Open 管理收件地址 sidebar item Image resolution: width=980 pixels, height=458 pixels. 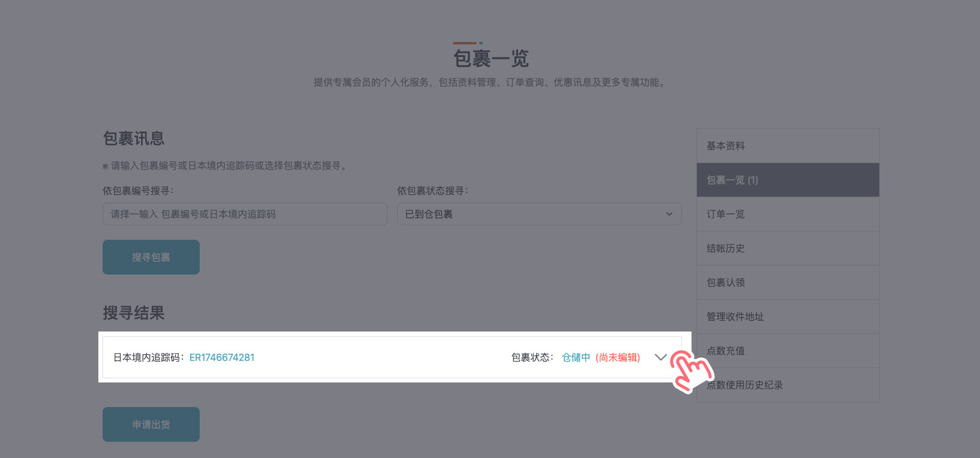[788, 317]
